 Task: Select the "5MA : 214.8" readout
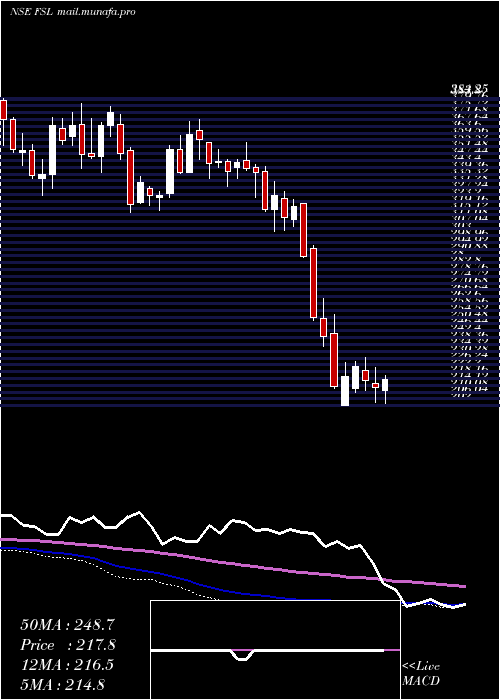(x=62, y=684)
